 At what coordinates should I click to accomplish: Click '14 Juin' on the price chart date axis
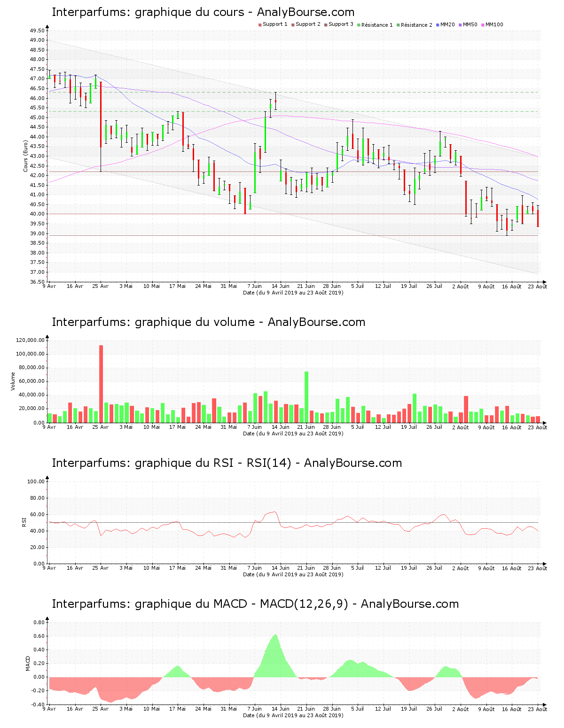click(x=281, y=286)
